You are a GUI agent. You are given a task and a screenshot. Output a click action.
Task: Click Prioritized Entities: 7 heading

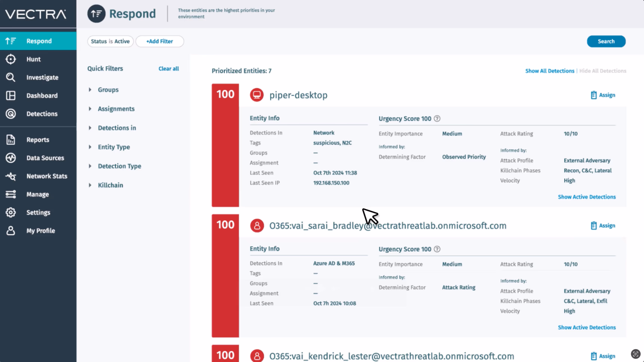point(241,71)
